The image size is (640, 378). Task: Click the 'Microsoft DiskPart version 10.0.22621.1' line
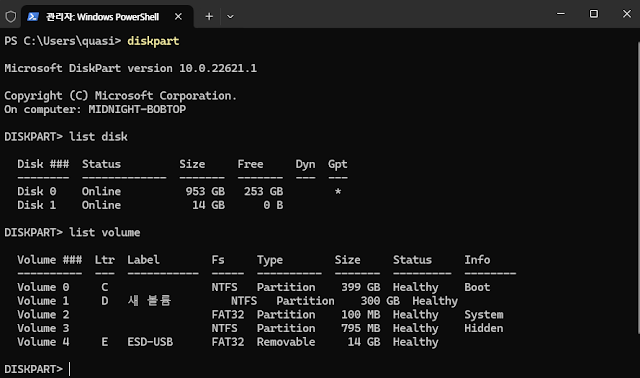point(131,68)
